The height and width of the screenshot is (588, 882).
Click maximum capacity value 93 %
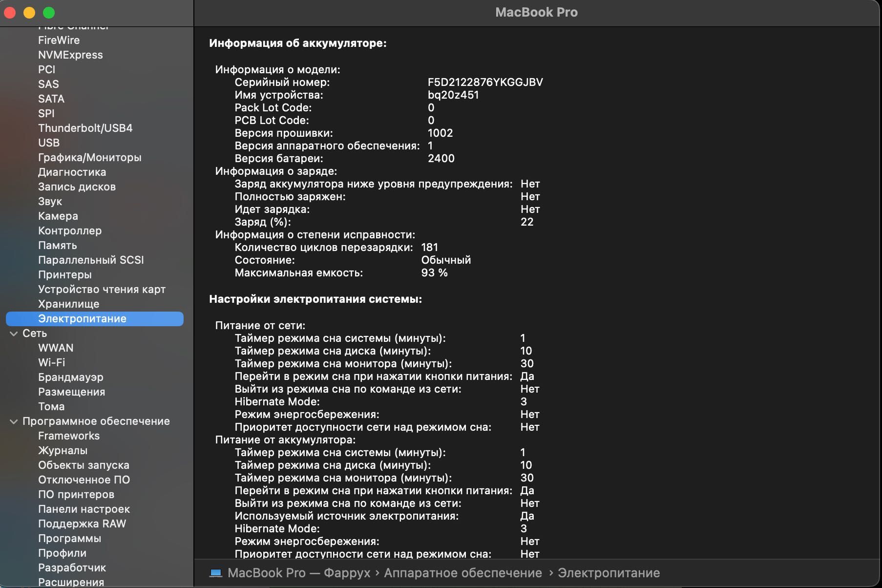coord(435,273)
